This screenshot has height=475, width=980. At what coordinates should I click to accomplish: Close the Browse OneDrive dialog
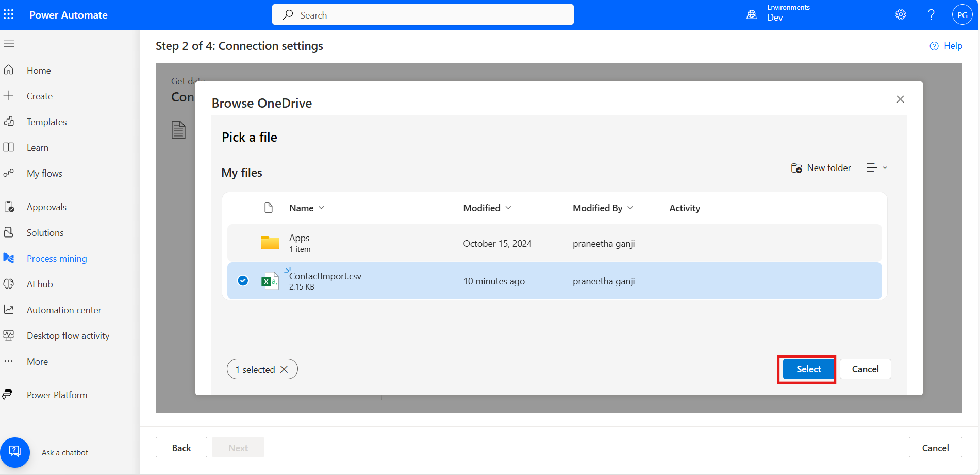tap(900, 99)
